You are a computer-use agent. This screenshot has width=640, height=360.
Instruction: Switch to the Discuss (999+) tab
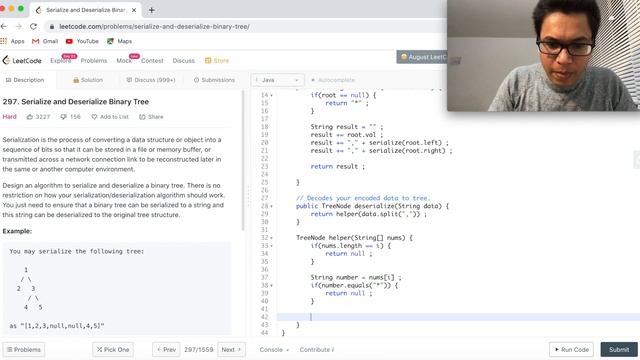[151, 80]
